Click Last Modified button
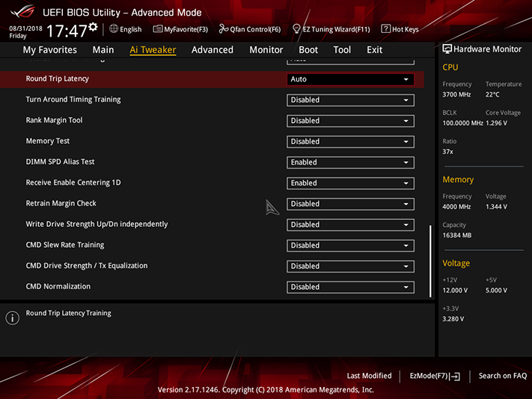532x399 pixels. [x=369, y=376]
